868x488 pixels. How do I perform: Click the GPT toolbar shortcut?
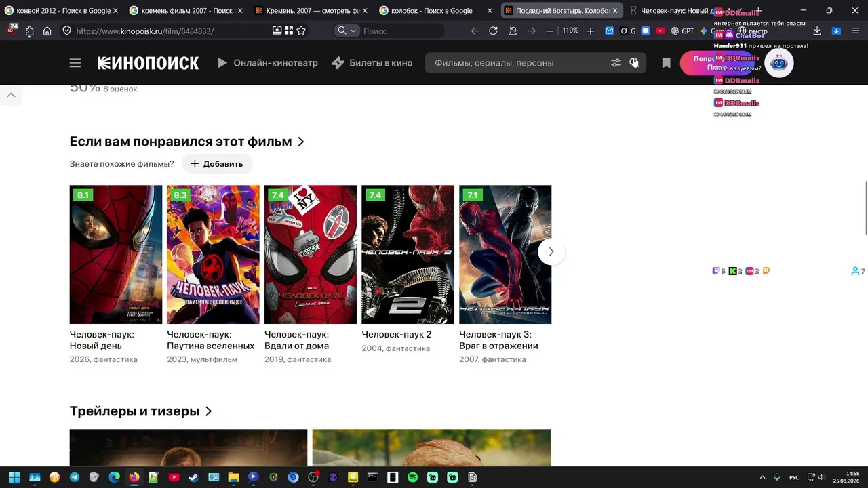click(684, 30)
